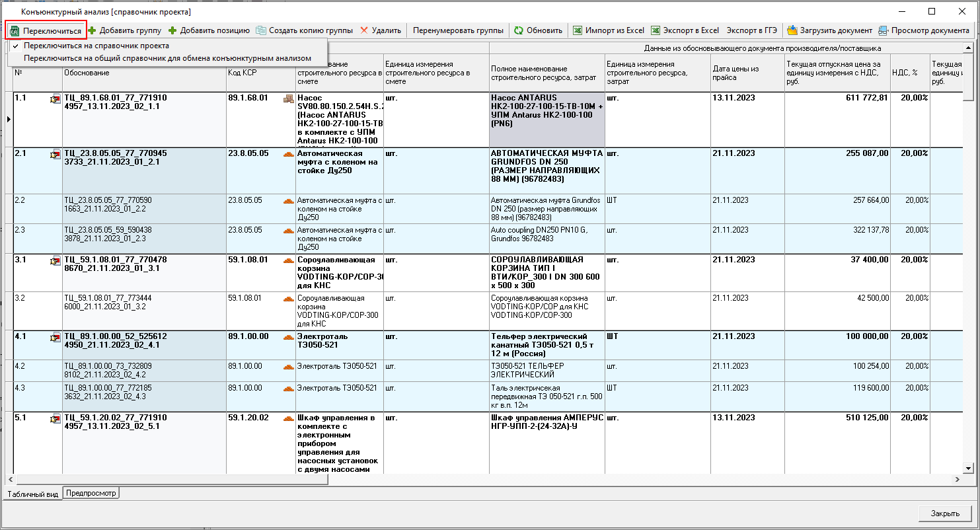Click the Переключиться toolbar button
The image size is (980, 530).
46,30
